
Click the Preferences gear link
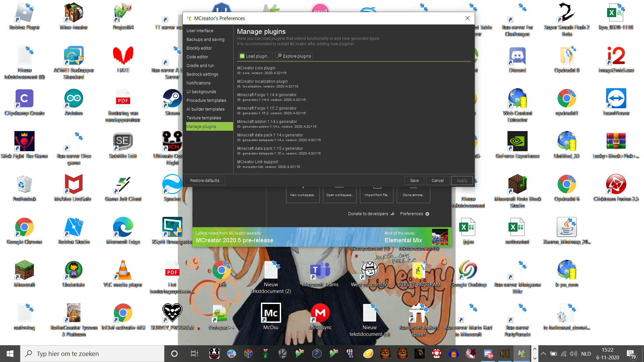[x=415, y=214]
